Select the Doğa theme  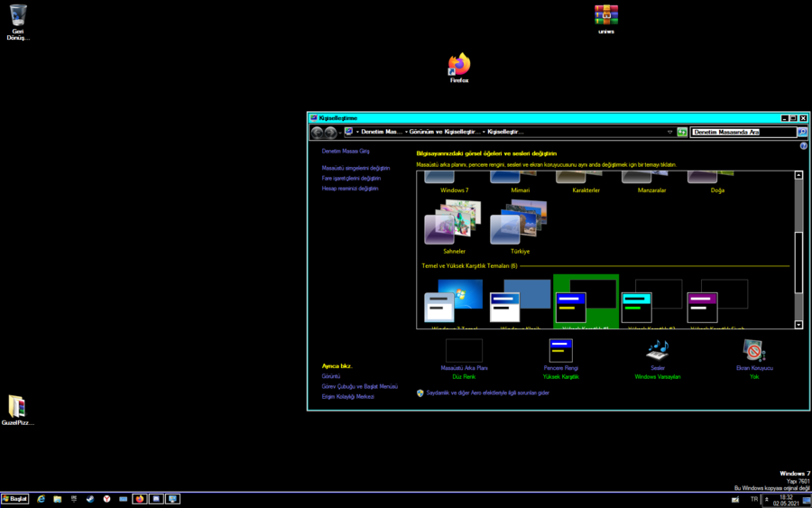tap(717, 183)
